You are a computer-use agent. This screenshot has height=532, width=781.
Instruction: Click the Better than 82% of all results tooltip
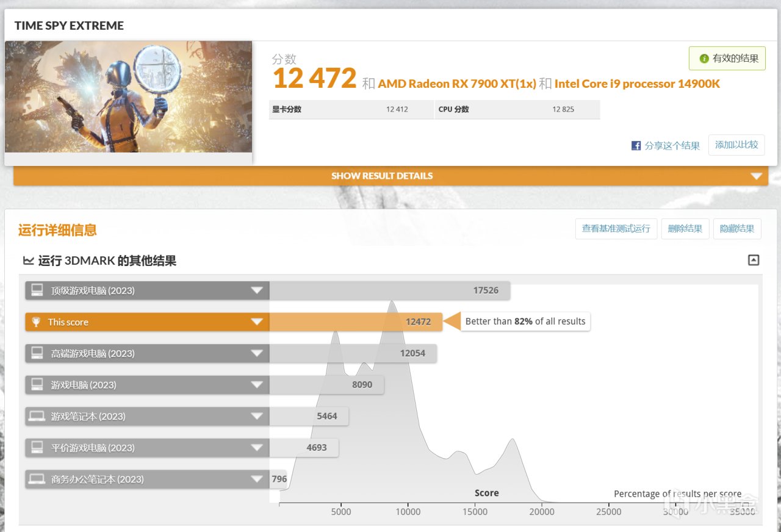tap(525, 322)
